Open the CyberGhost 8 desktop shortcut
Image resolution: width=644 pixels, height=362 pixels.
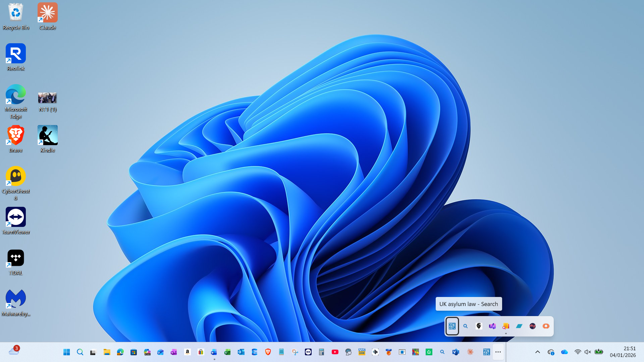click(x=16, y=176)
